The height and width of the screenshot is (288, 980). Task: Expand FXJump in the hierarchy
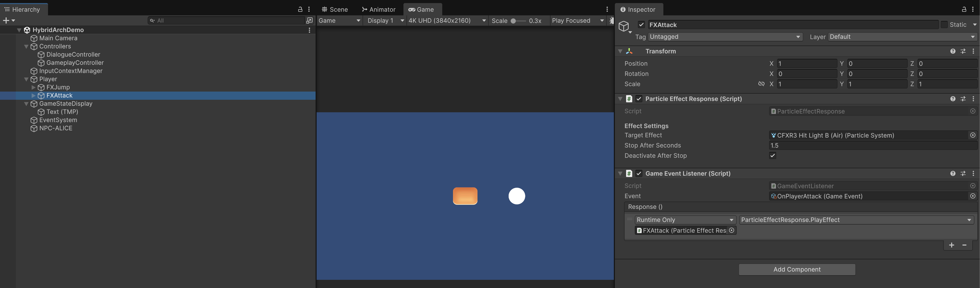click(33, 87)
